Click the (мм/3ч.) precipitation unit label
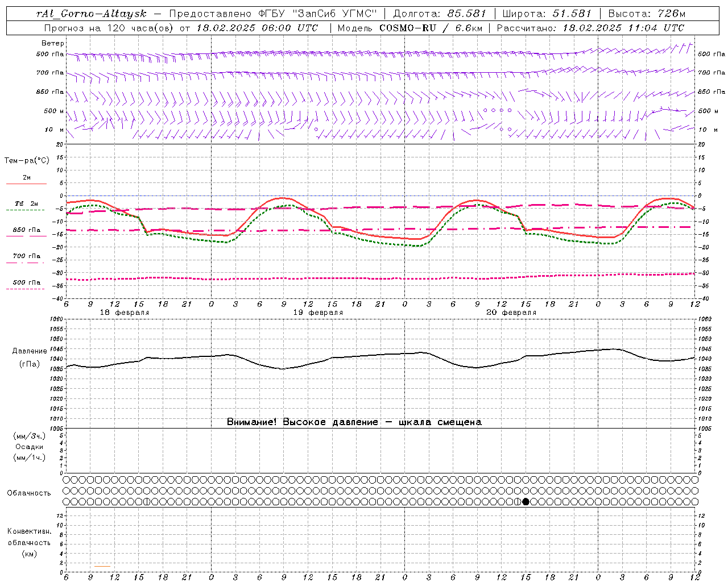 (30, 436)
